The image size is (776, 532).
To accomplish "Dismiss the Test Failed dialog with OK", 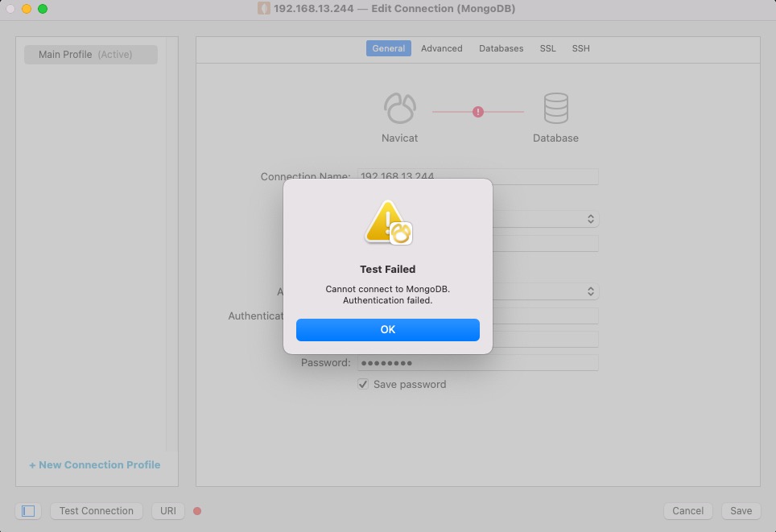I will click(x=387, y=330).
